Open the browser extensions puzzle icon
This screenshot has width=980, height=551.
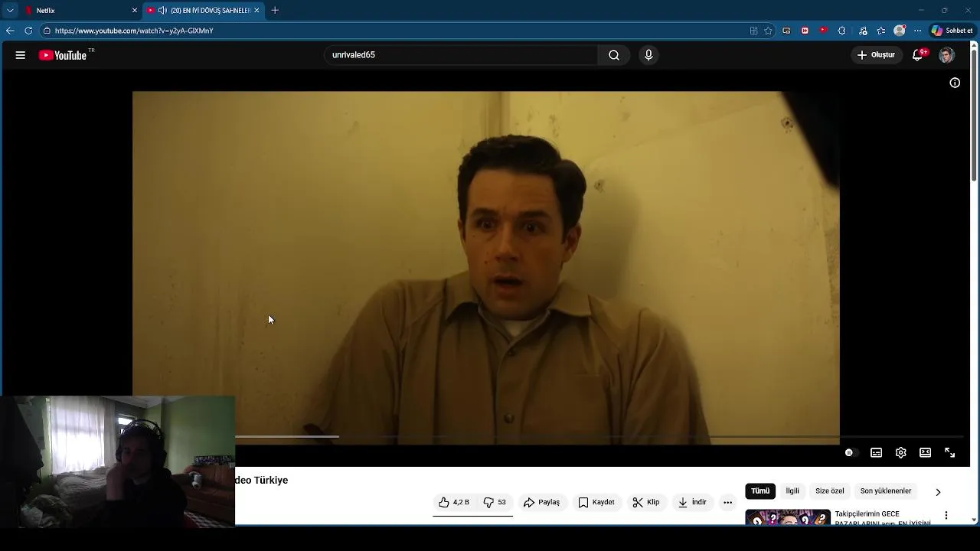[x=841, y=31]
